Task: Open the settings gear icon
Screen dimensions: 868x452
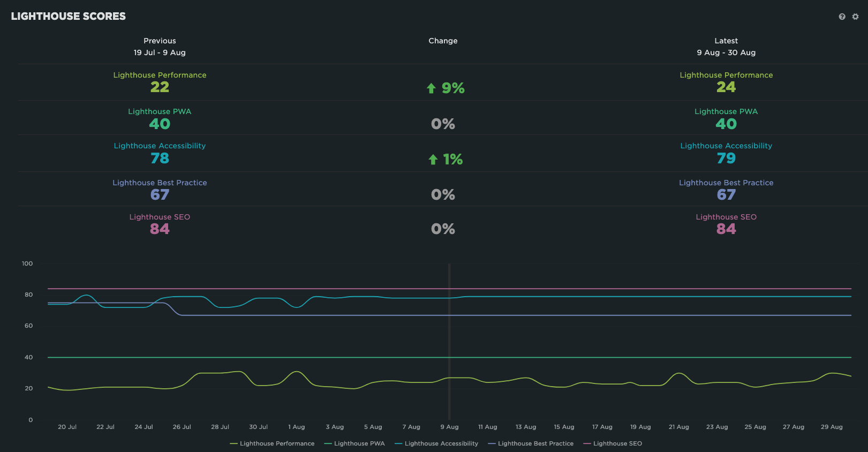Action: click(x=855, y=17)
